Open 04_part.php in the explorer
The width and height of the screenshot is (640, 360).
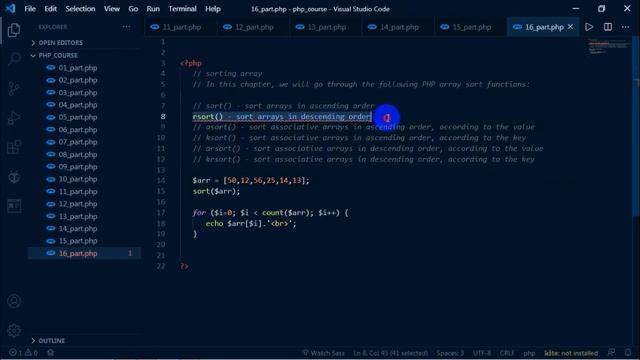point(78,105)
